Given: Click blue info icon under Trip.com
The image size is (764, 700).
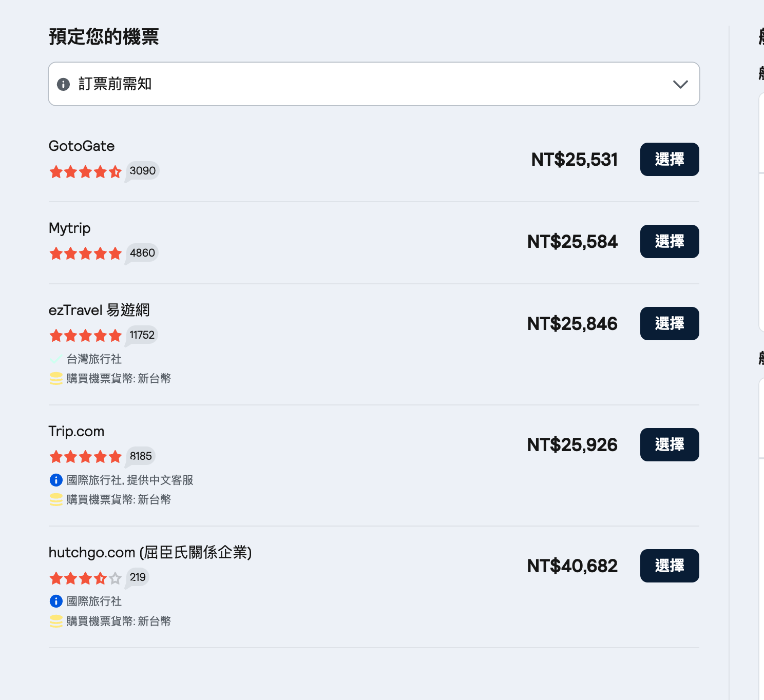Looking at the screenshot, I should pos(56,480).
